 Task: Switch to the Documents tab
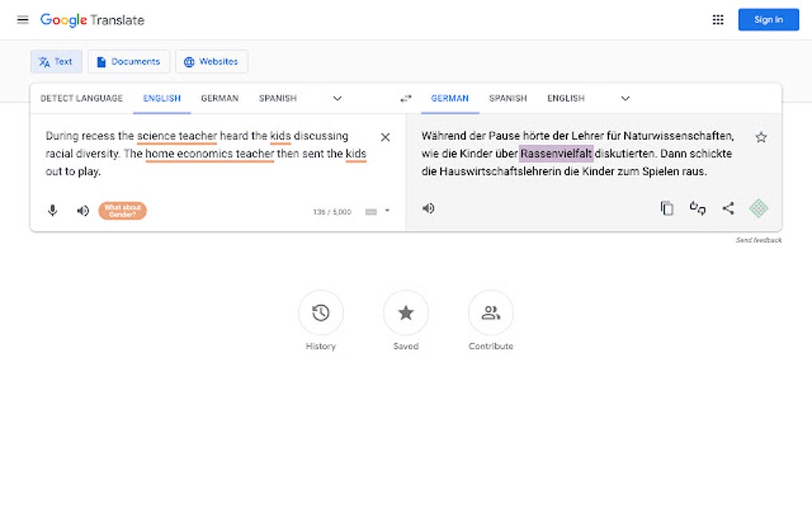[128, 61]
